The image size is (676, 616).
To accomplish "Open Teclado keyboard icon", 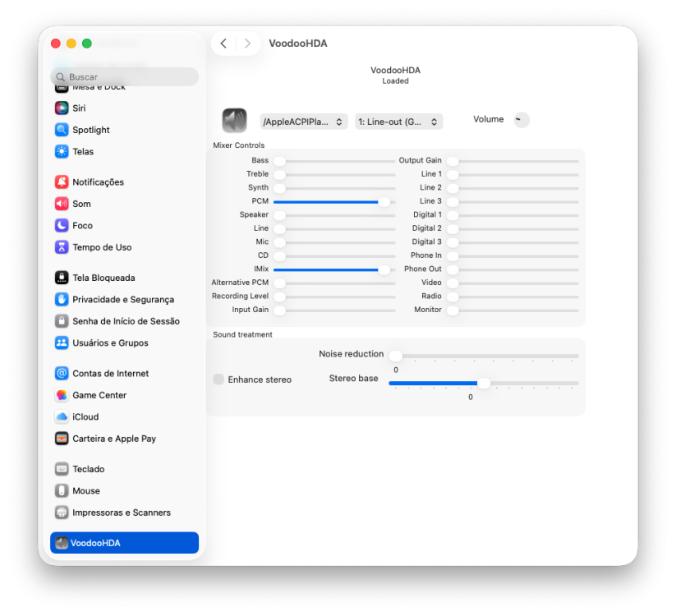I will (62, 469).
